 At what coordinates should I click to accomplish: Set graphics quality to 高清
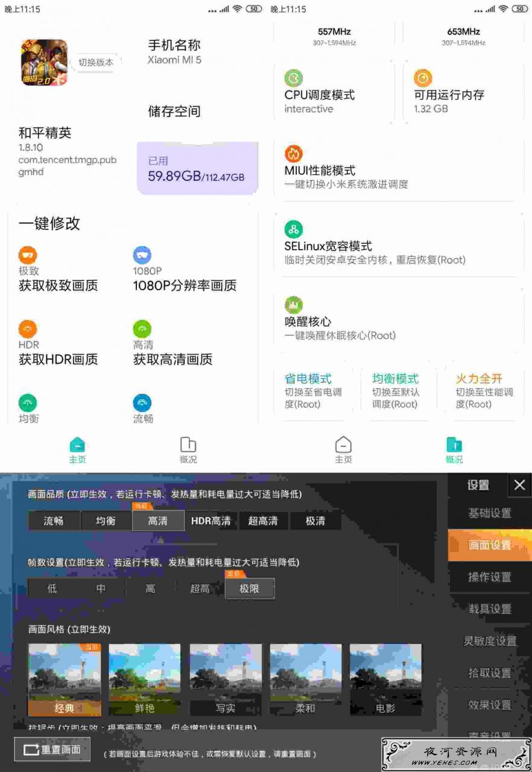pyautogui.click(x=158, y=520)
